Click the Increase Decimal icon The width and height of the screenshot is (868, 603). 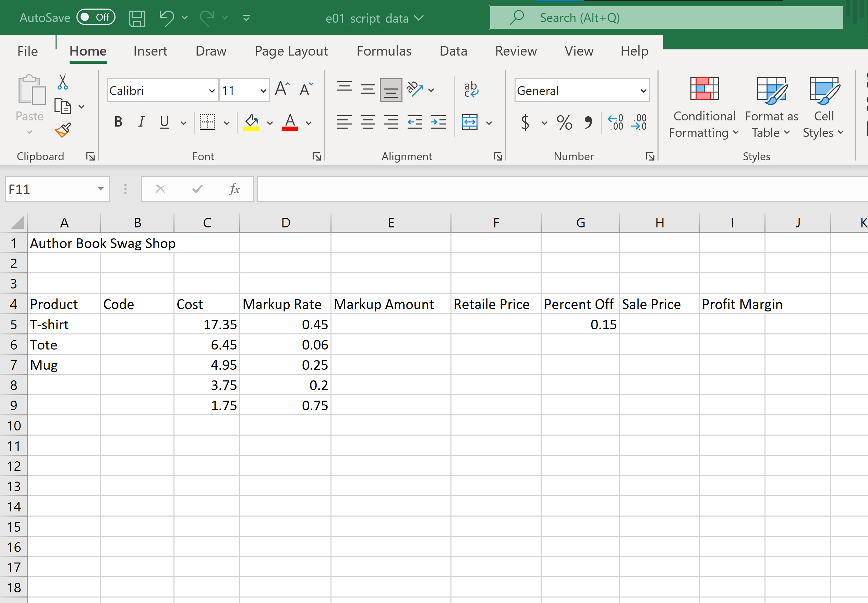[x=615, y=122]
